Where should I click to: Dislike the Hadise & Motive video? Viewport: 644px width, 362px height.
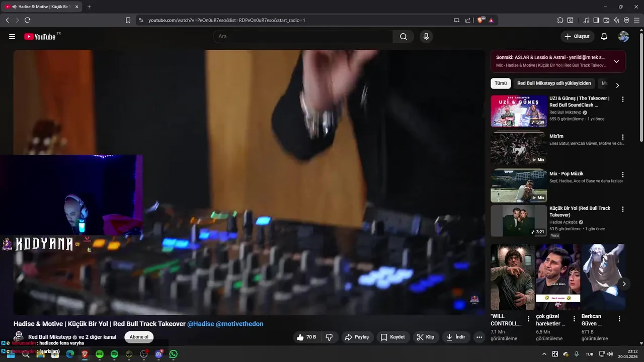pos(330,337)
